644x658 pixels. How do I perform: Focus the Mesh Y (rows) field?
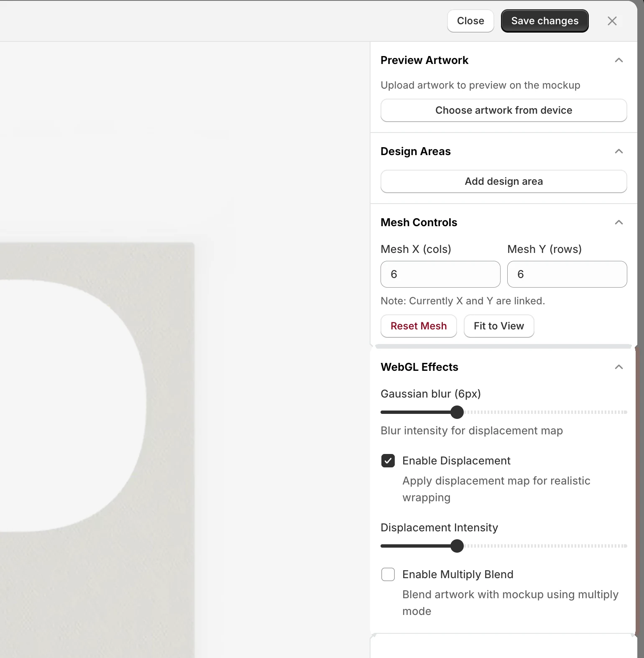click(567, 274)
